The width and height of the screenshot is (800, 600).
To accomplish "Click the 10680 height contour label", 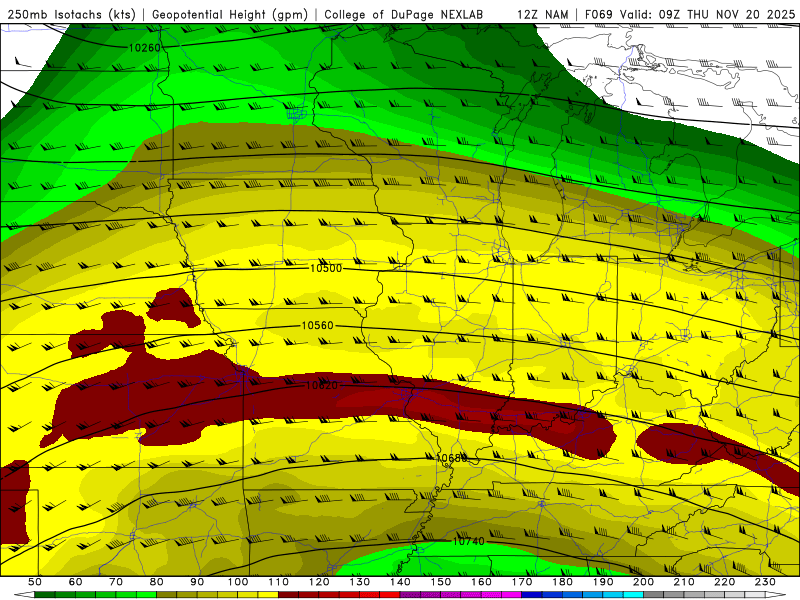I will pos(452,458).
